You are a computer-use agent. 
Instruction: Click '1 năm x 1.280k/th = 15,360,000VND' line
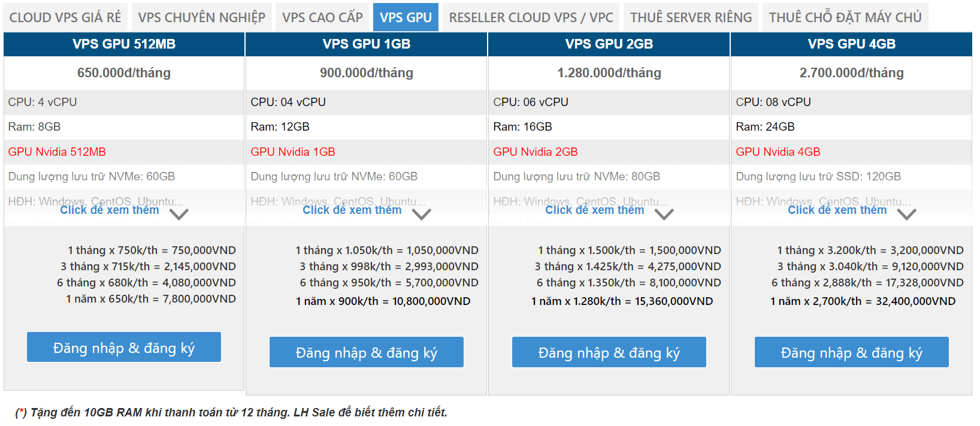click(x=622, y=301)
